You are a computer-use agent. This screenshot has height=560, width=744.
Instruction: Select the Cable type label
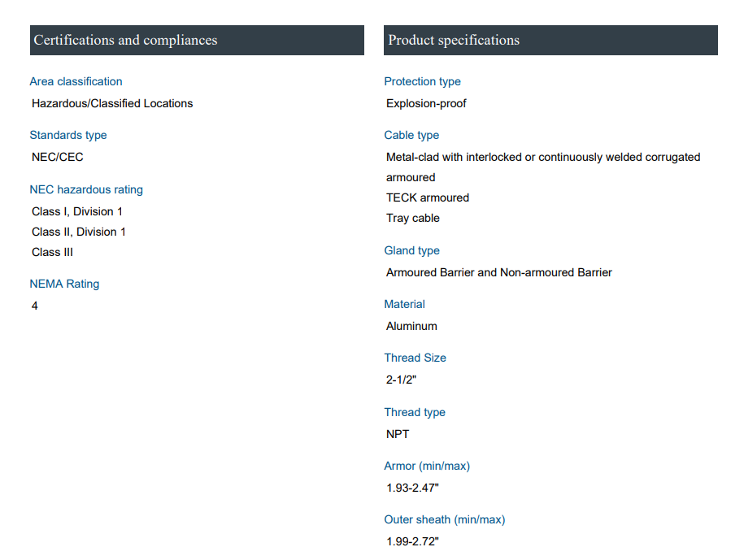click(x=411, y=135)
